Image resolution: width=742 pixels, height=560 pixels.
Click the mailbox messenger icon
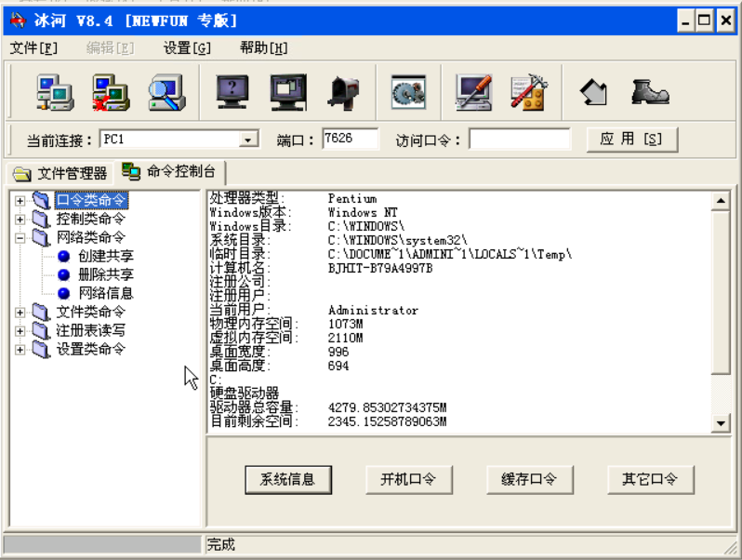click(344, 92)
